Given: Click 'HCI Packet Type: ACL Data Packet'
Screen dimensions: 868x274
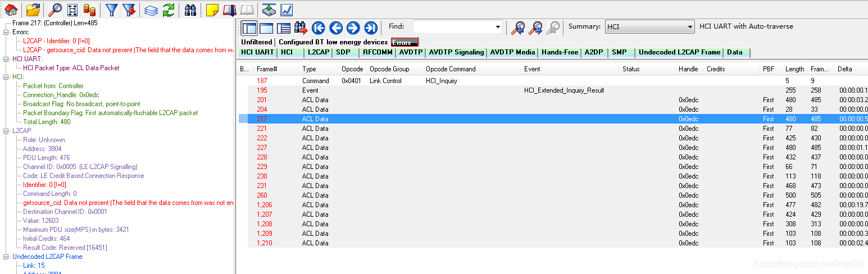Looking at the screenshot, I should coord(71,68).
